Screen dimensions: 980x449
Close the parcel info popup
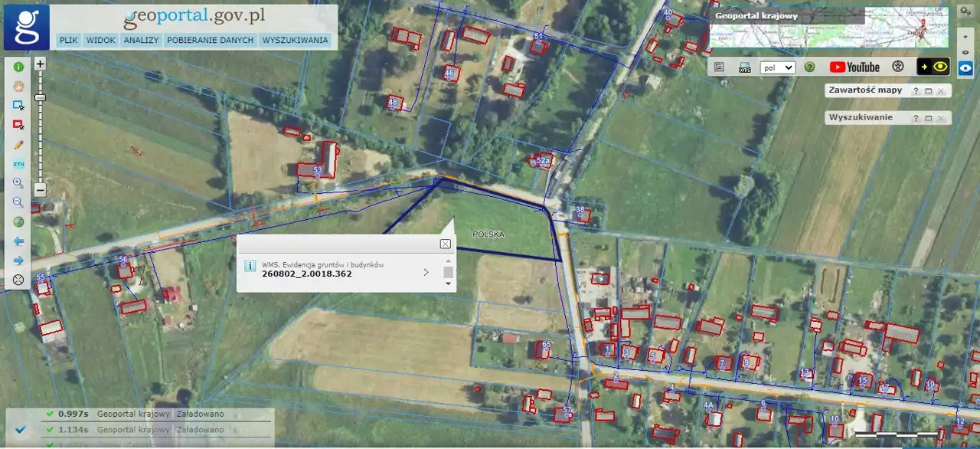point(445,244)
